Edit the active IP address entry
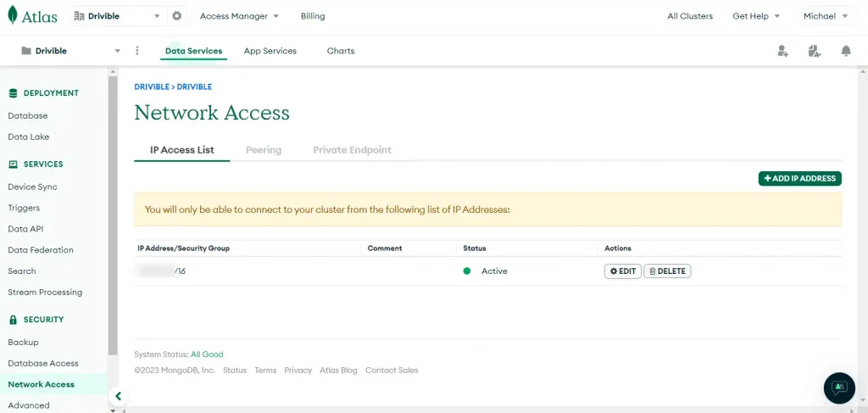 [x=622, y=271]
